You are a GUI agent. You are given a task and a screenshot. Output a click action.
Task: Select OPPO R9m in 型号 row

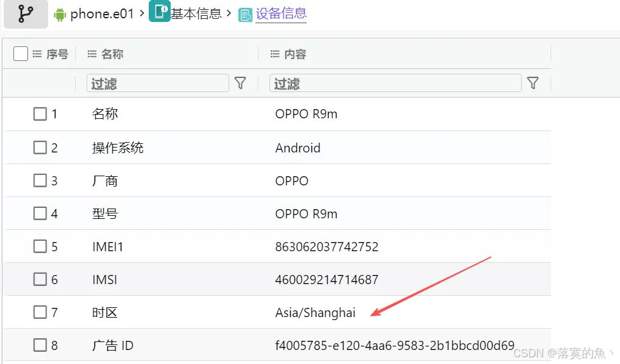coord(306,214)
